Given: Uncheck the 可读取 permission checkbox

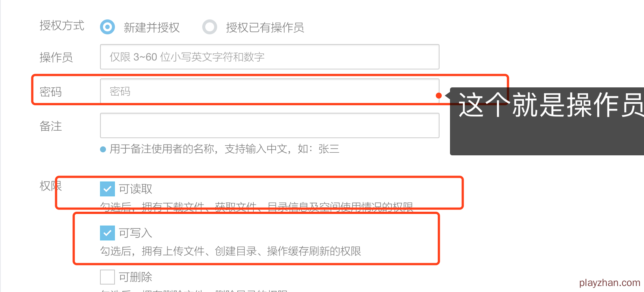Looking at the screenshot, I should pyautogui.click(x=107, y=189).
